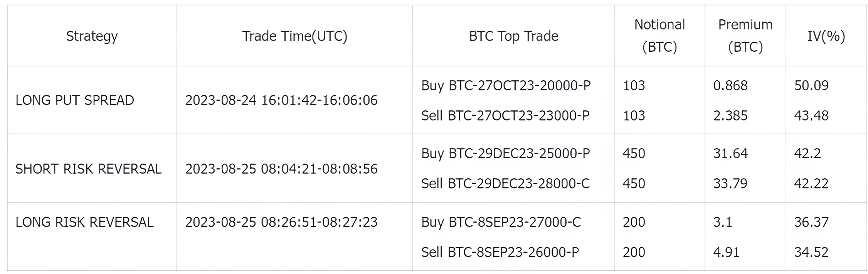Select the IV(%) column header
Viewport: 868px width, 274px height.
pyautogui.click(x=826, y=36)
